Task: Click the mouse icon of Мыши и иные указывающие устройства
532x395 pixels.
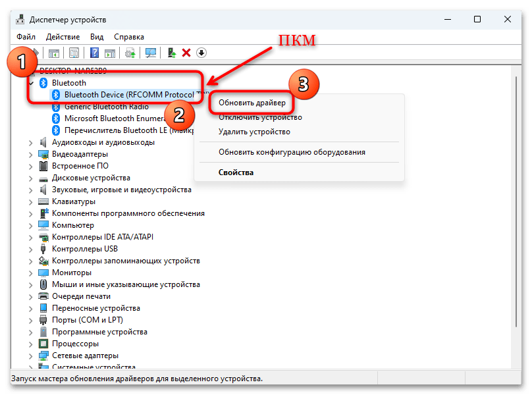Action: tap(43, 284)
